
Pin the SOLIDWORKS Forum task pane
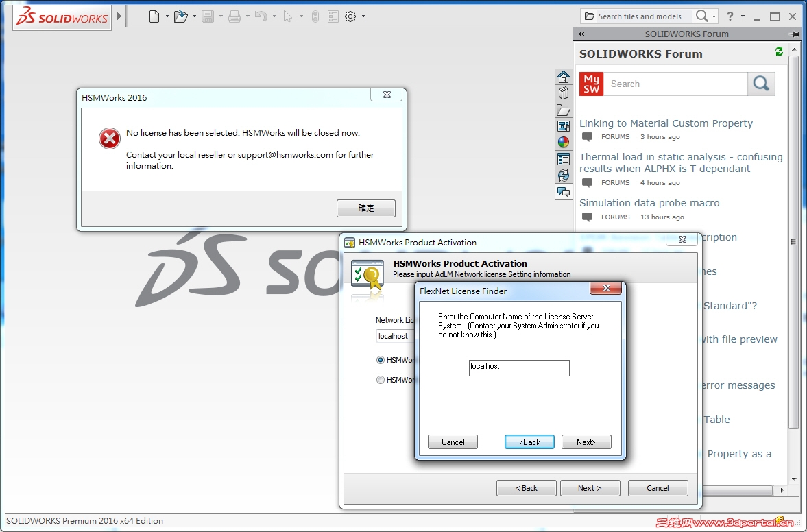[793, 34]
